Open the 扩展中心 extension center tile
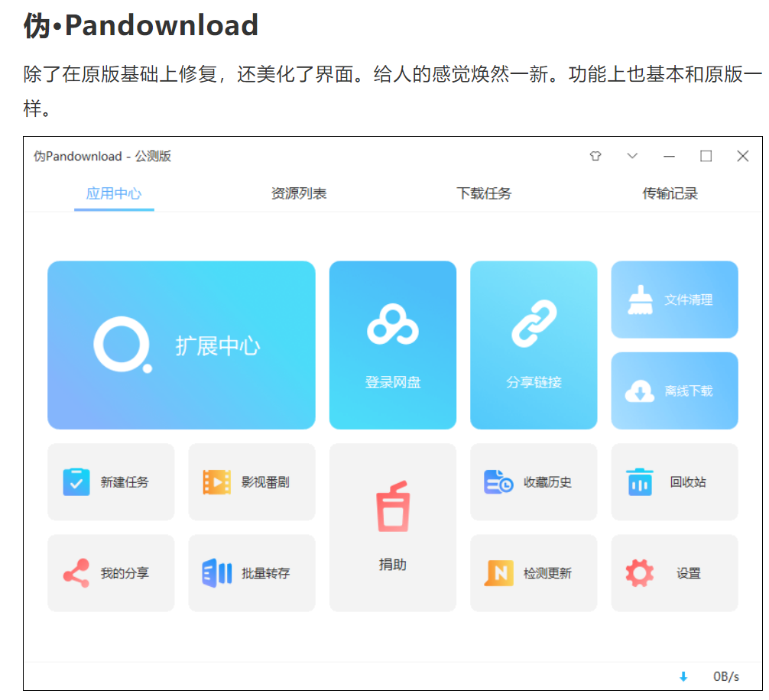The width and height of the screenshot is (769, 700). [x=181, y=345]
